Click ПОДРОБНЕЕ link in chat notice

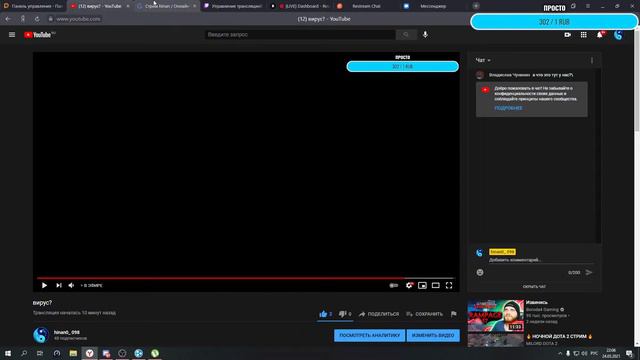click(508, 108)
